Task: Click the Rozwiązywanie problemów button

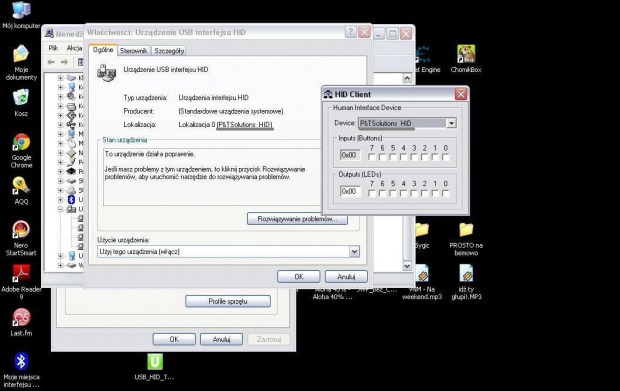Action: [297, 219]
